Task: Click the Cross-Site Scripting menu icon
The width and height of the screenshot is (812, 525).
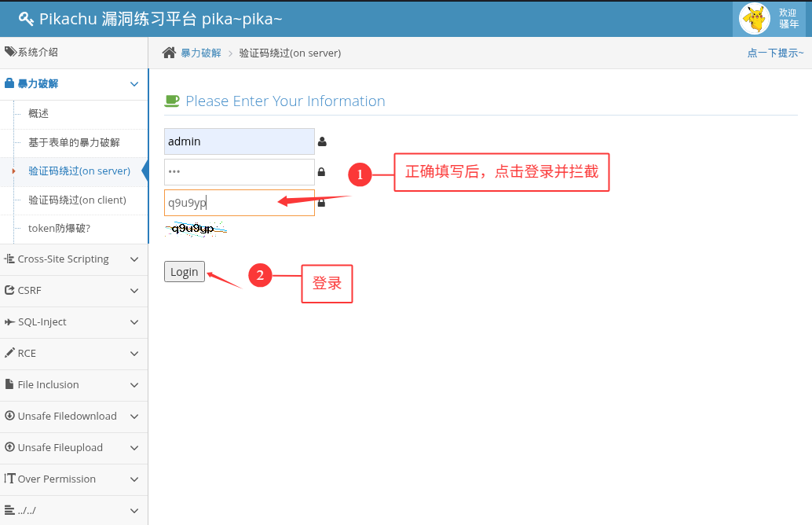Action: coord(9,258)
